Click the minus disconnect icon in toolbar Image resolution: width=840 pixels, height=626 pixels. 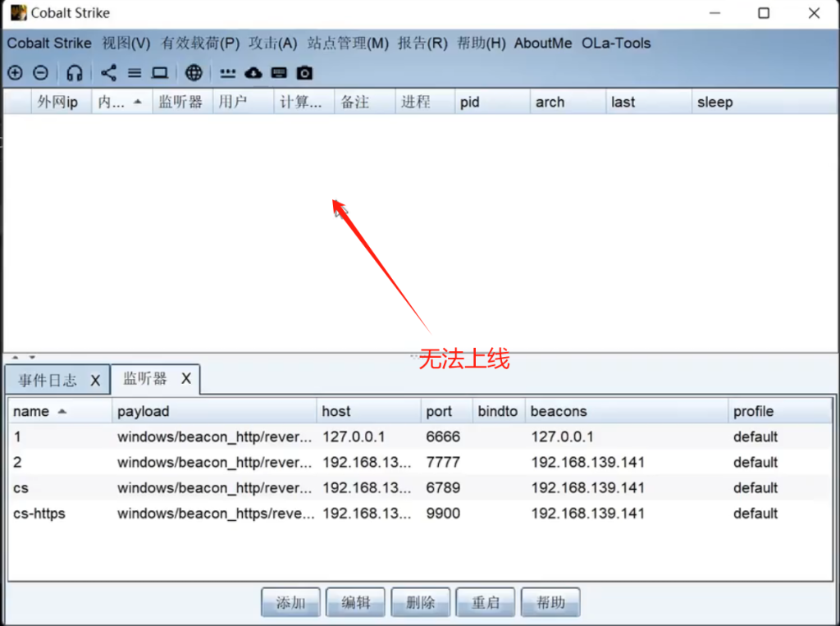pos(41,73)
